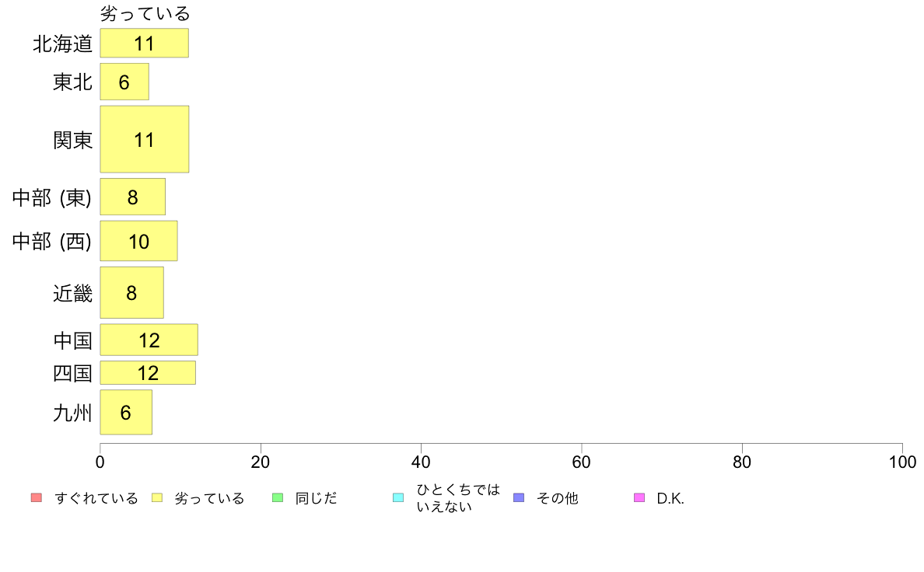Click the red すぐれている legend swatch
Screen dimensions: 924x572
37,497
